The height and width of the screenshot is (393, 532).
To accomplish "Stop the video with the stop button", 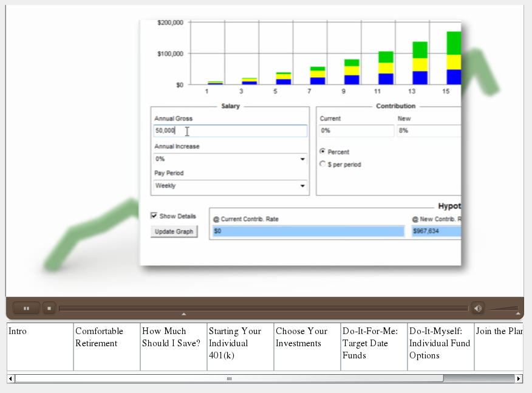I will 49,309.
